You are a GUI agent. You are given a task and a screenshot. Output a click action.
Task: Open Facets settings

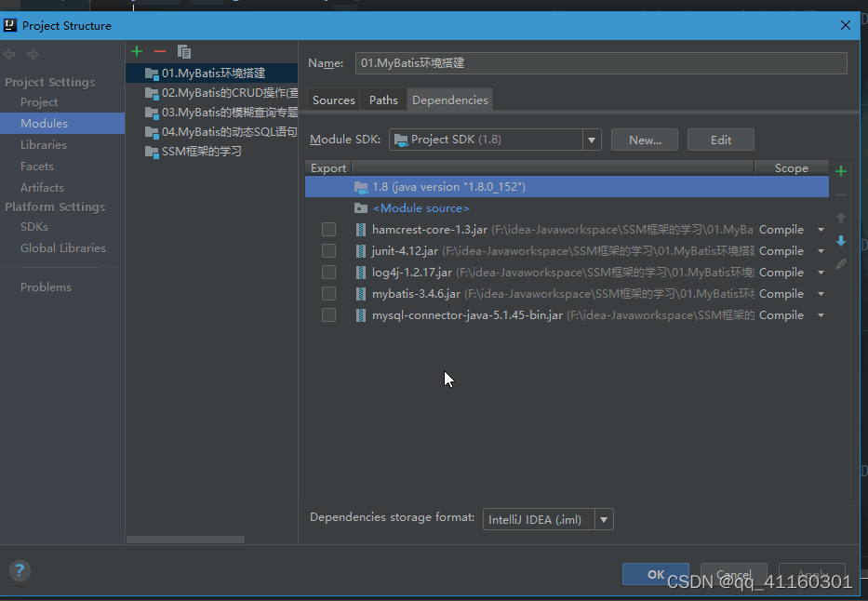[x=36, y=167]
